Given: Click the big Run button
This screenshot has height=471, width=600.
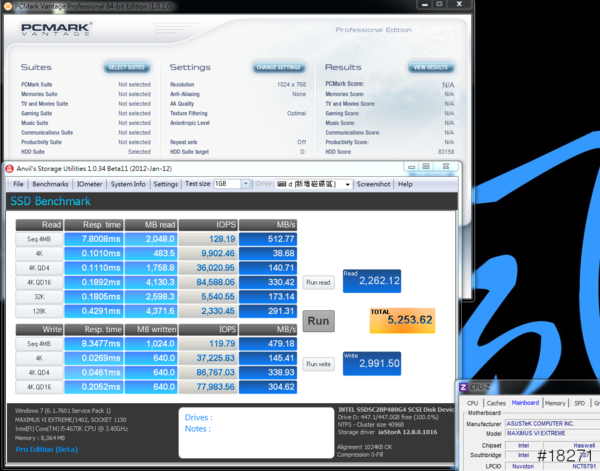Looking at the screenshot, I should pos(318,321).
